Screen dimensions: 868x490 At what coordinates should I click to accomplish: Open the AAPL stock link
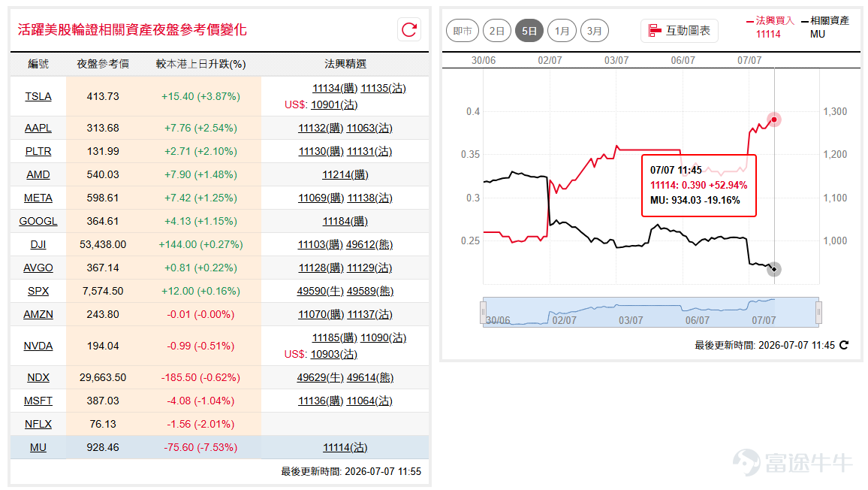point(38,128)
